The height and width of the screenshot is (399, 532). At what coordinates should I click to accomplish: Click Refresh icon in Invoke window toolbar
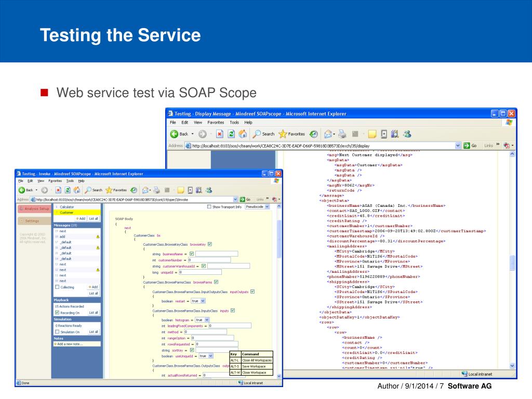click(x=68, y=190)
